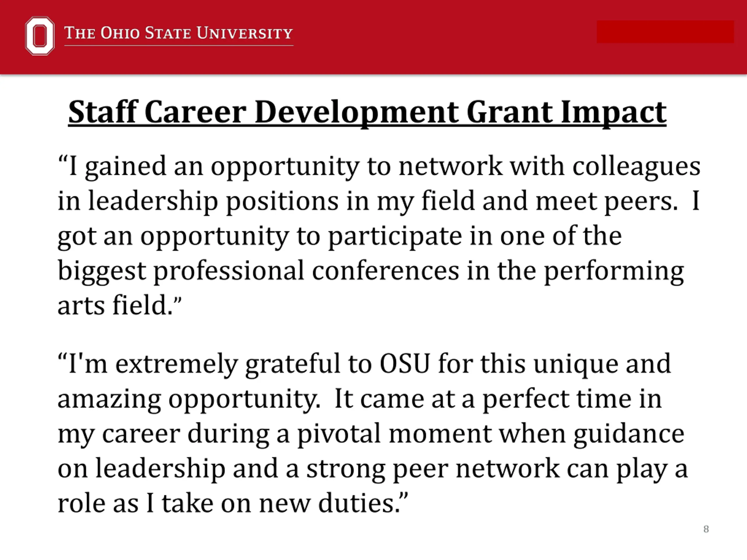Click the word Staff in the title
This screenshot has height=560, width=747.
[103, 112]
